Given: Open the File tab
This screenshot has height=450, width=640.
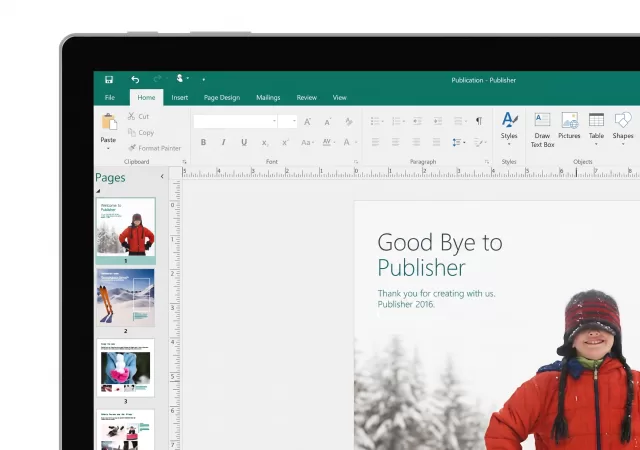Looking at the screenshot, I should (110, 98).
